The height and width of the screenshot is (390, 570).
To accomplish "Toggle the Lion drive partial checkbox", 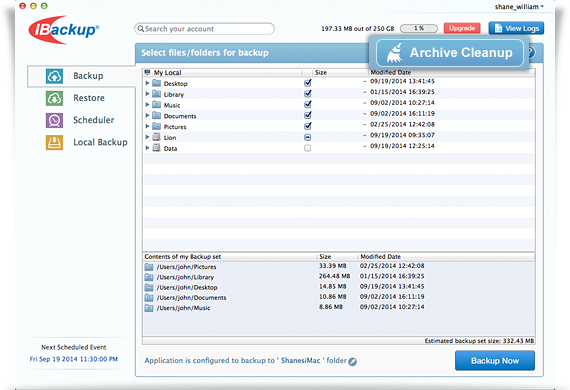I will point(308,137).
